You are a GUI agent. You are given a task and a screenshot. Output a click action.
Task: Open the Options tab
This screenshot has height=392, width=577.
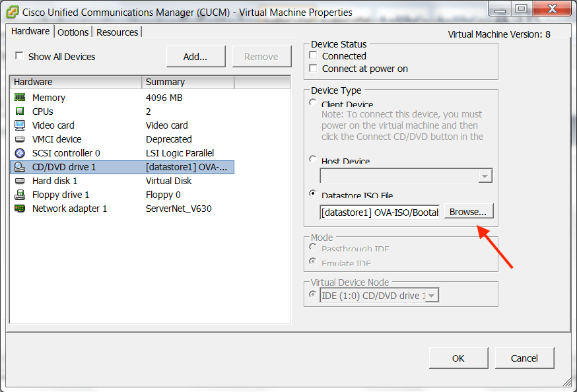pyautogui.click(x=73, y=32)
